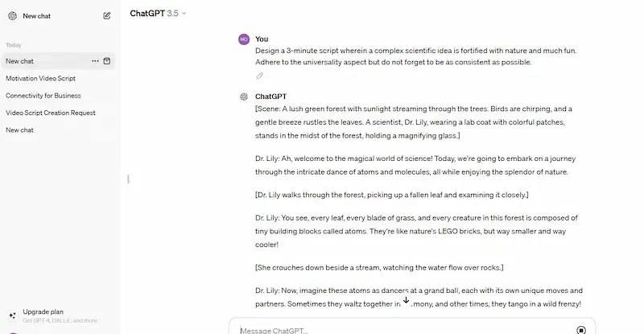Click the ChatGPT logo in the sidebar
The image size is (644, 334).
pyautogui.click(x=13, y=15)
